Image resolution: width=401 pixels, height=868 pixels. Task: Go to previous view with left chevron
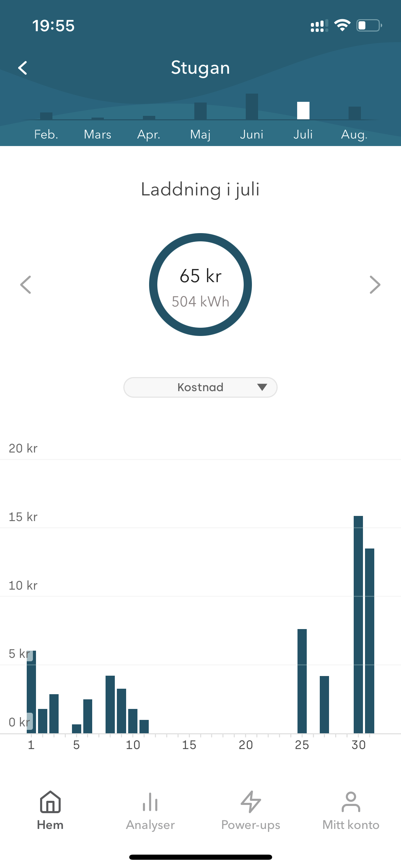click(x=26, y=285)
